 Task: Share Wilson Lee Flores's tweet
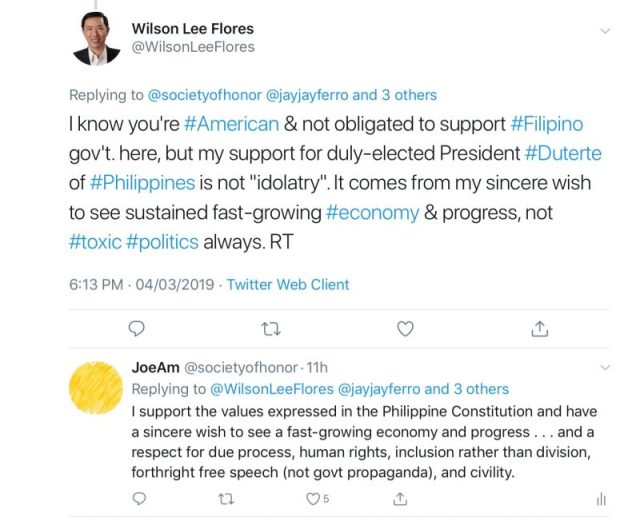[539, 328]
